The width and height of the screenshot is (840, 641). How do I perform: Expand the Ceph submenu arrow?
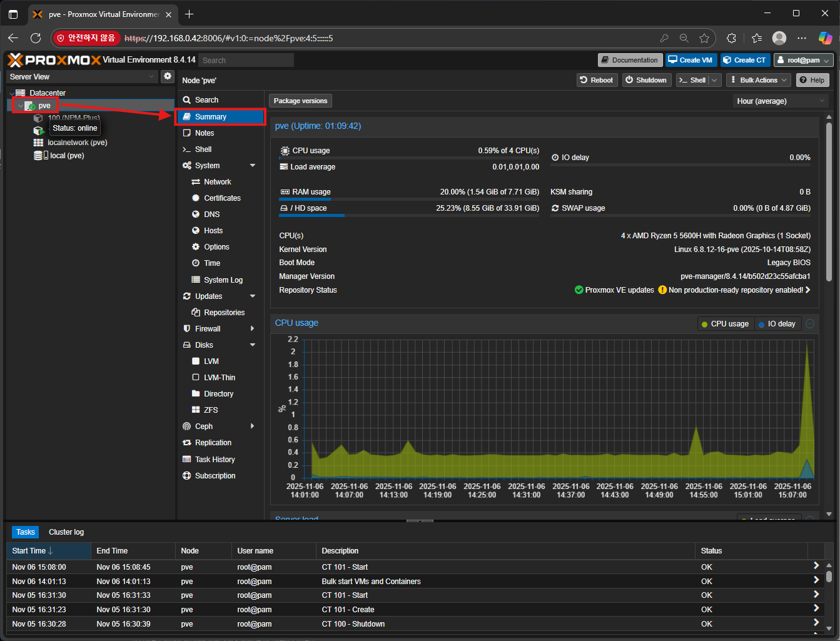pos(253,426)
